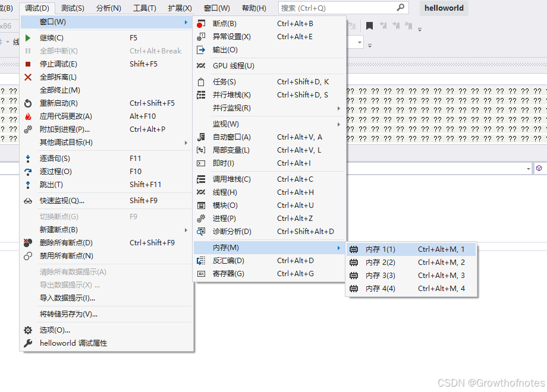The width and height of the screenshot is (547, 392).
Task: Expand the Watch (监视) submenu
Action: coord(339,124)
